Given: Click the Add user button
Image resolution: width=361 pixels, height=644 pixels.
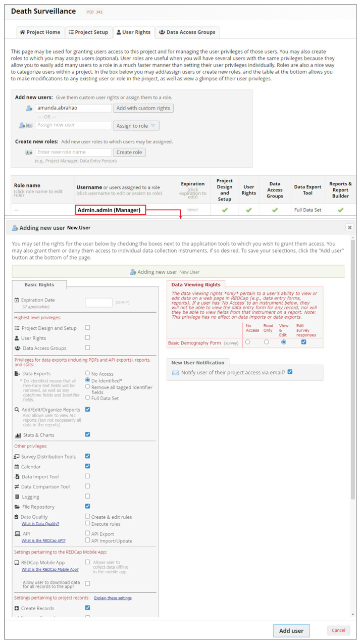Looking at the screenshot, I should point(291,630).
